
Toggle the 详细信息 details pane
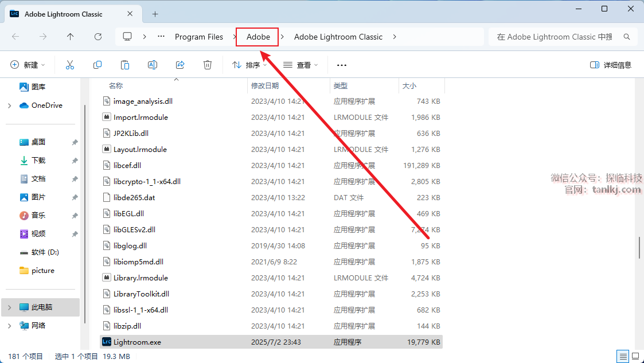tap(611, 65)
